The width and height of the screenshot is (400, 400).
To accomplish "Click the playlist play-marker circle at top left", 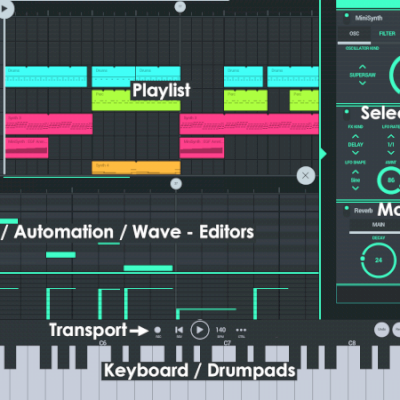I will 5,9.
